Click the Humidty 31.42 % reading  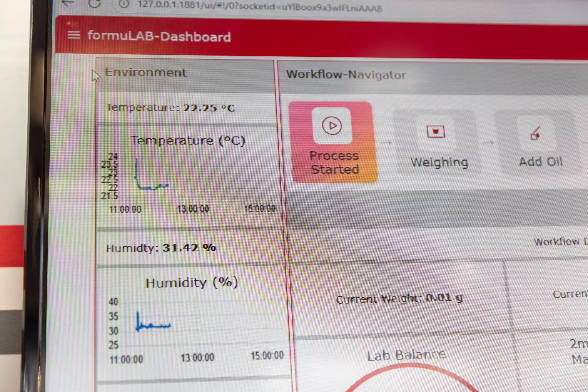coord(161,248)
